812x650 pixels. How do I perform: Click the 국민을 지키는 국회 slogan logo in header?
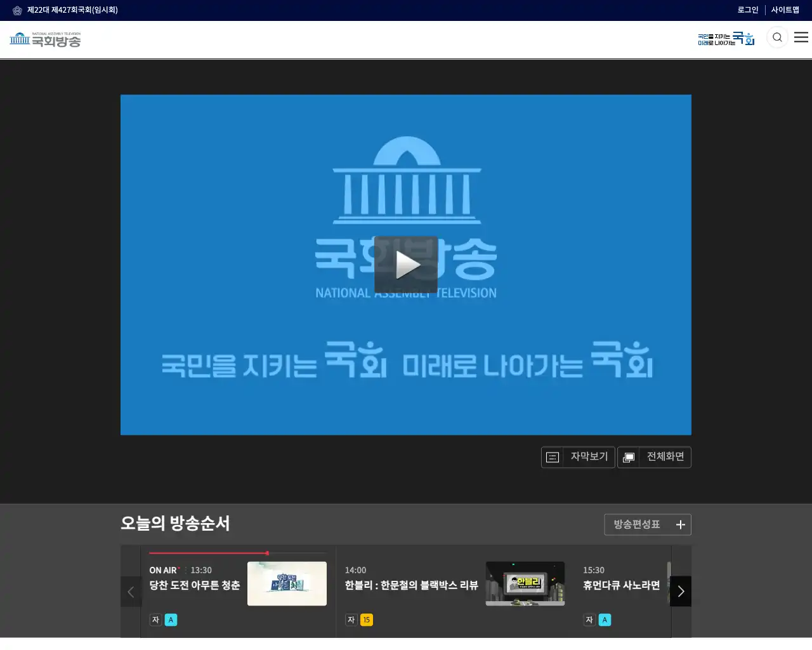(x=726, y=39)
